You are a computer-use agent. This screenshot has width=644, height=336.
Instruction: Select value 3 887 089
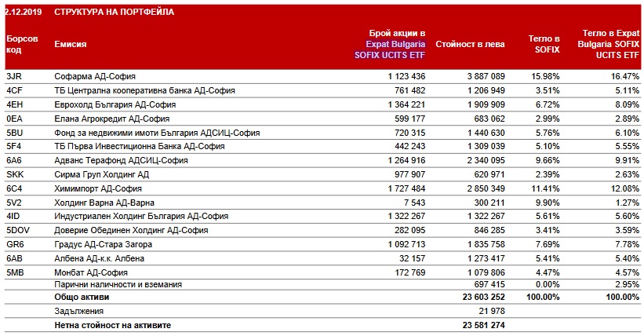486,76
